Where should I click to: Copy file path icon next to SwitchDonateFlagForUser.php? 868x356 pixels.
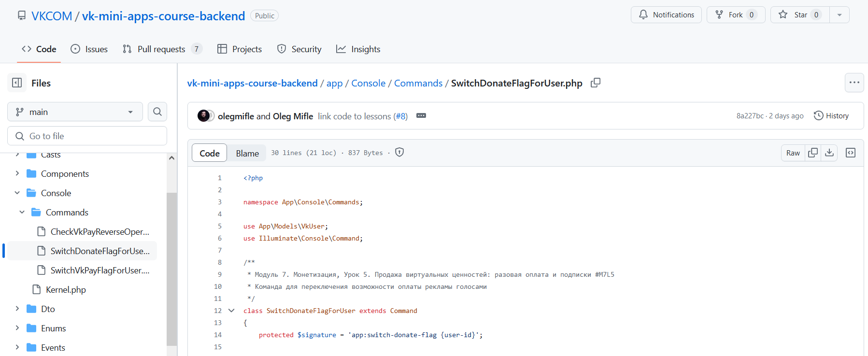(x=596, y=83)
